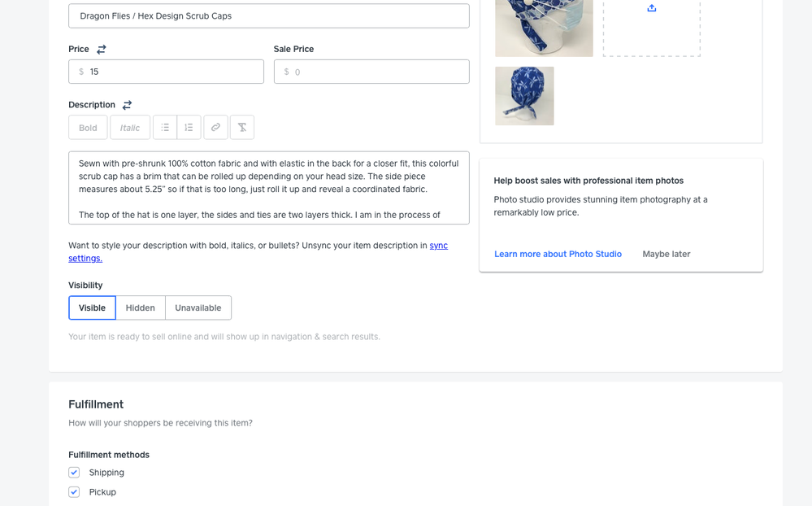Toggle Italic formatting button
This screenshot has width=812, height=506.
click(x=130, y=128)
